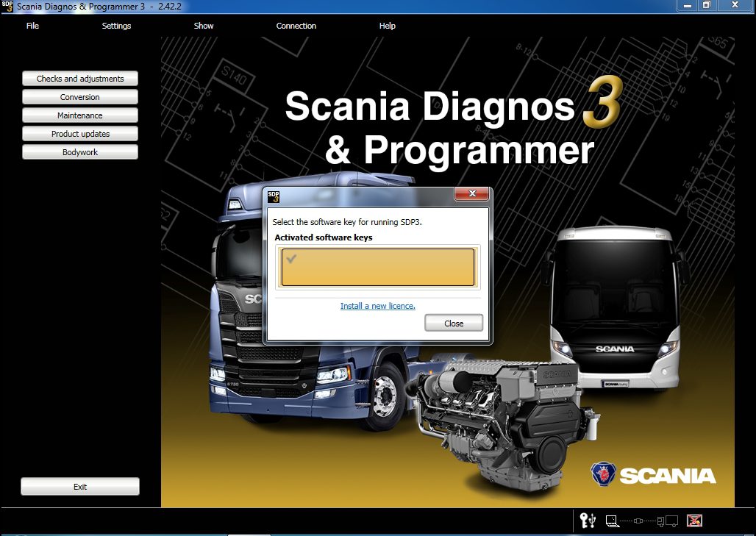Click the SDP3 icon on the dialog title bar

coord(274,194)
